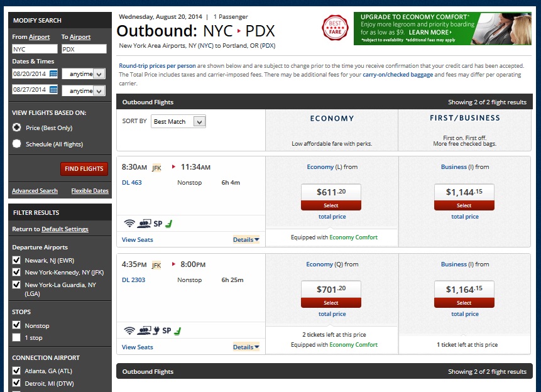This screenshot has width=541, height=392.
Task: Open the Advanced Search link
Action: click(x=35, y=191)
